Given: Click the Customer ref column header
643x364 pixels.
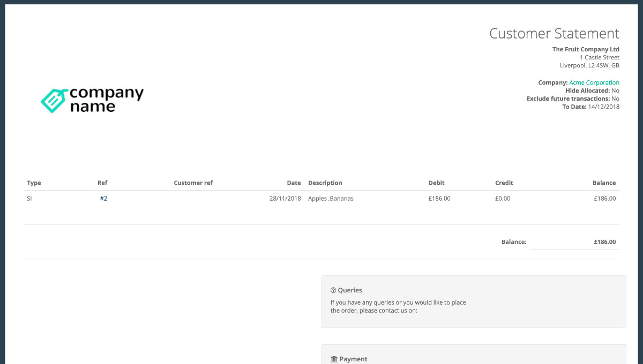Looking at the screenshot, I should [193, 183].
